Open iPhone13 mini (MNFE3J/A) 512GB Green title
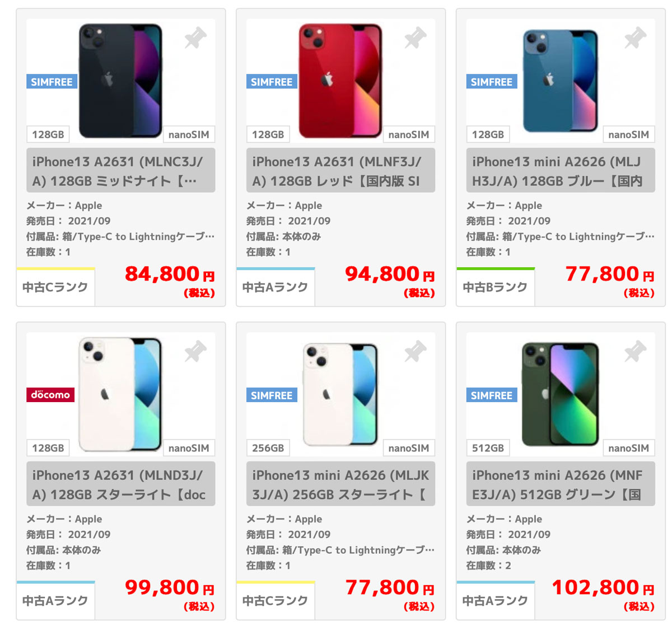The height and width of the screenshot is (630, 672). pos(561,484)
